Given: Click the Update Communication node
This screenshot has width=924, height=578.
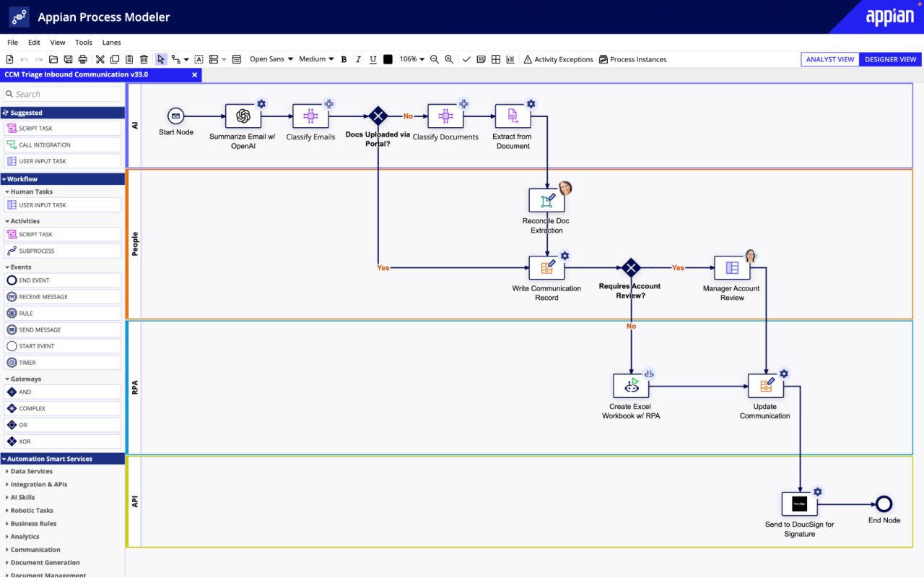Looking at the screenshot, I should (766, 386).
